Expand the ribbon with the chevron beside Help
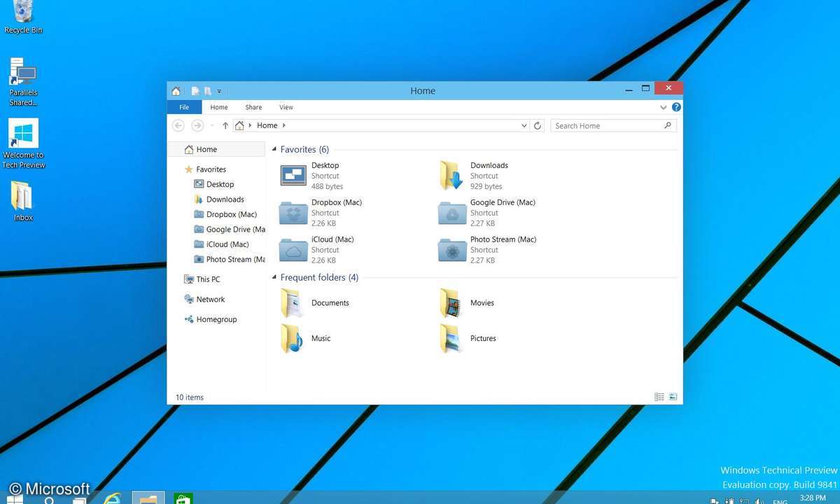 pyautogui.click(x=664, y=108)
